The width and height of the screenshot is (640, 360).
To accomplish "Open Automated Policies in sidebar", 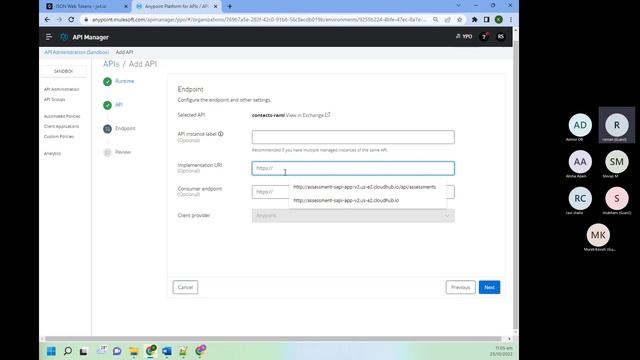I will (62, 116).
